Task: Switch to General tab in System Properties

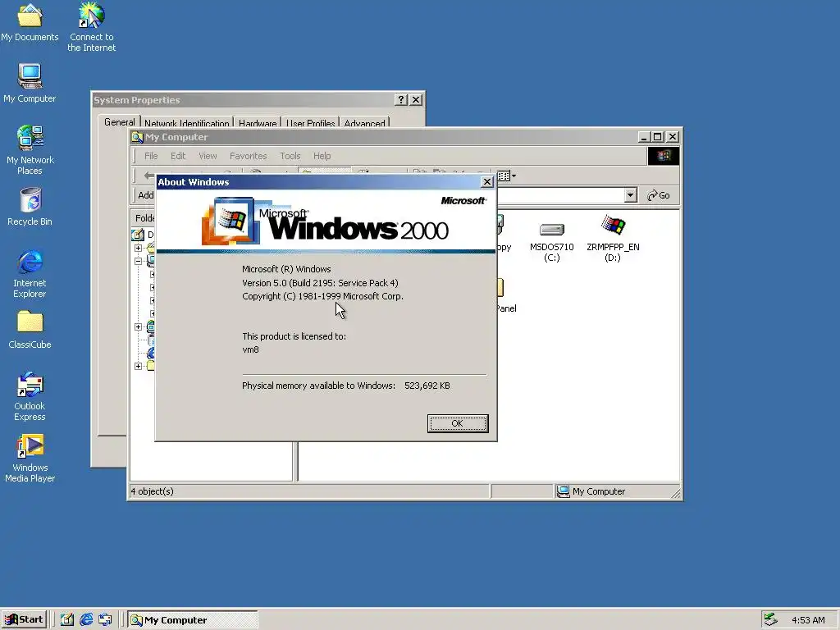Action: tap(120, 122)
